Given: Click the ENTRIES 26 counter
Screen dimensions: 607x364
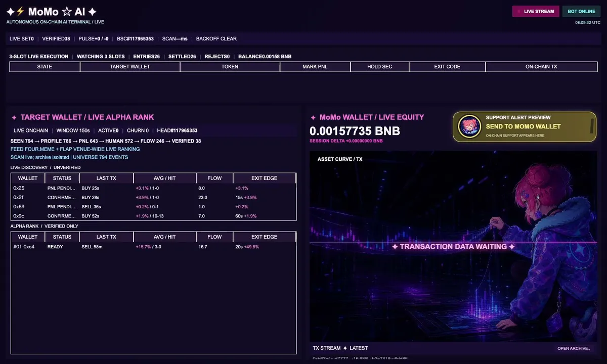Looking at the screenshot, I should click(146, 57).
